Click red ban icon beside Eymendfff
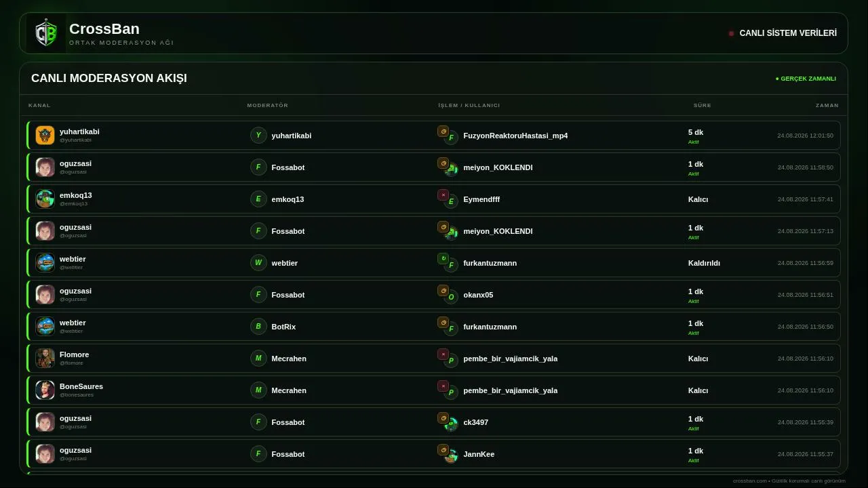Image resolution: width=868 pixels, height=488 pixels. pos(443,195)
